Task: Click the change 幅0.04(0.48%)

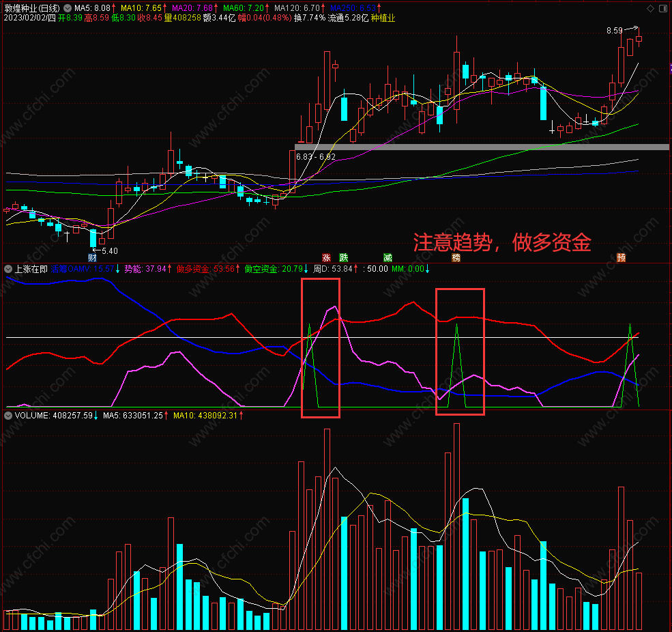Action: point(265,18)
